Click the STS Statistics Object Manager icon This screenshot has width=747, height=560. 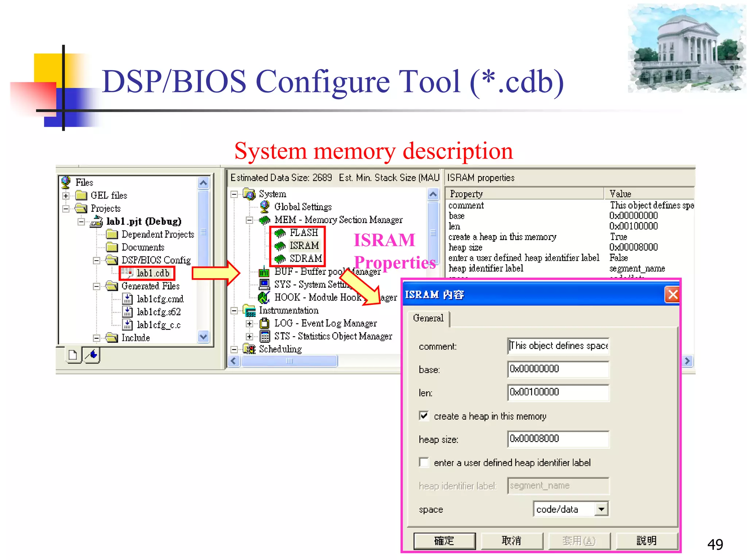(265, 336)
